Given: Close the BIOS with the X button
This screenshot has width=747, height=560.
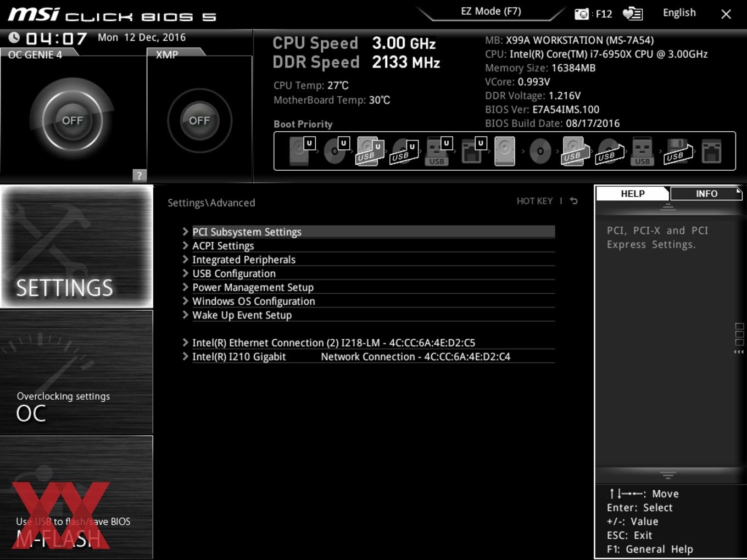Looking at the screenshot, I should (726, 14).
